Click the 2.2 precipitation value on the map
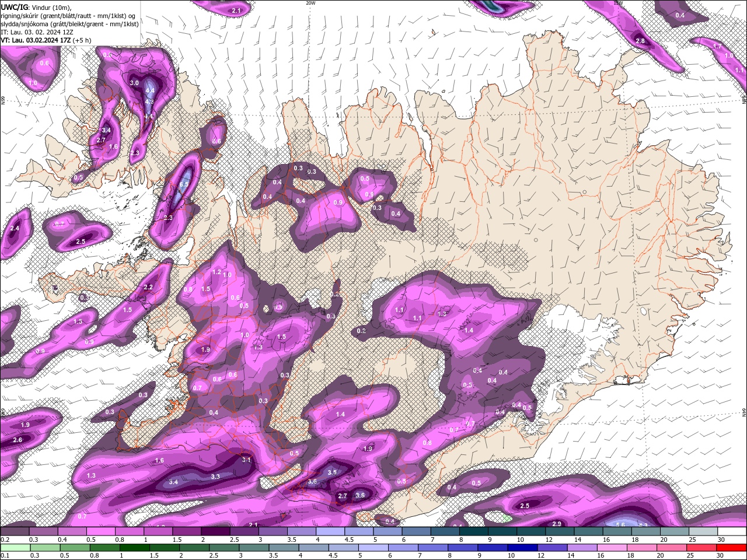747x560 pixels. coord(148,287)
